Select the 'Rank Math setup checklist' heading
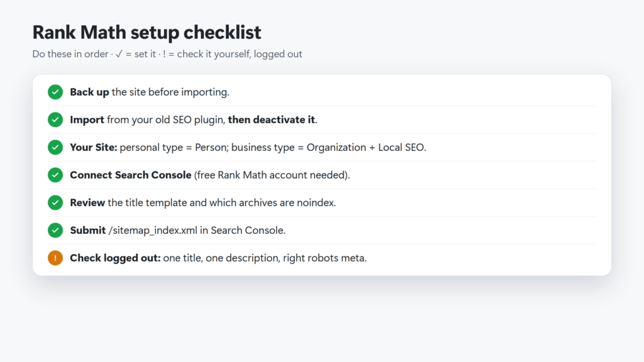The image size is (644, 362). [147, 33]
